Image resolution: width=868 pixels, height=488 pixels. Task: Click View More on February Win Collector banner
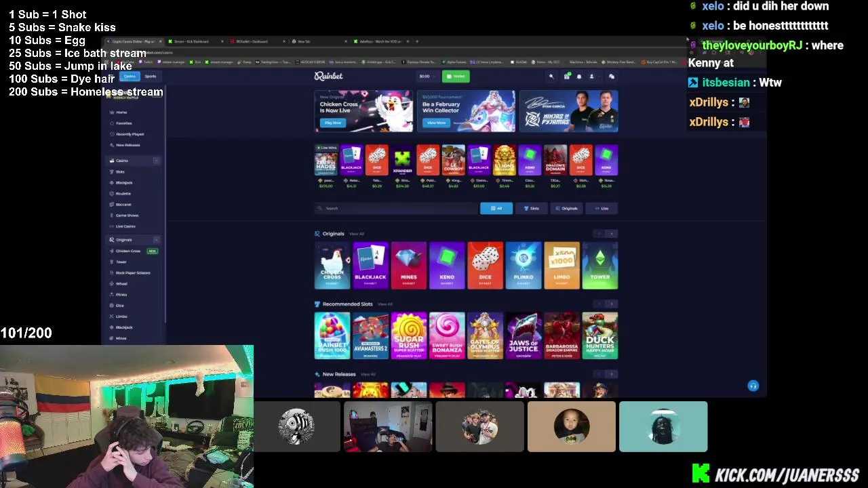click(436, 123)
